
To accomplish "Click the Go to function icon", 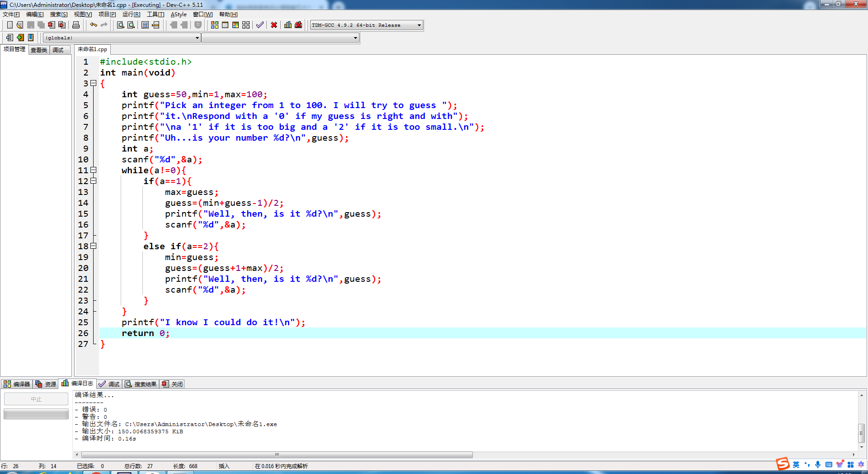I will tap(145, 25).
